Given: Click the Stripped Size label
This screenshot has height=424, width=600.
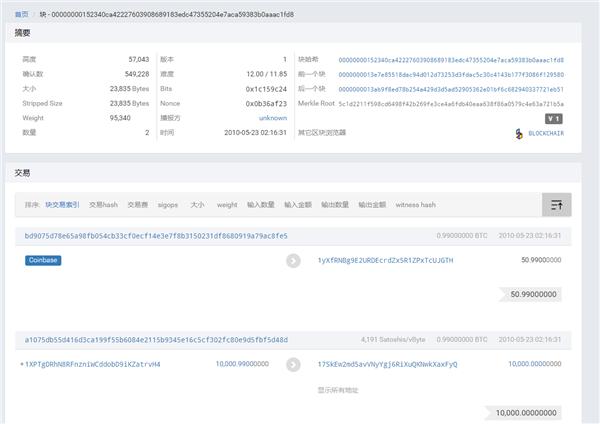Looking at the screenshot, I should coord(42,103).
